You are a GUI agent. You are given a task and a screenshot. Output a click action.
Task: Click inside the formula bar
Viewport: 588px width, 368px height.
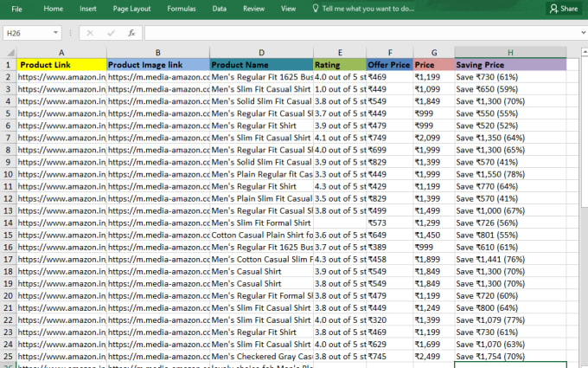point(361,33)
